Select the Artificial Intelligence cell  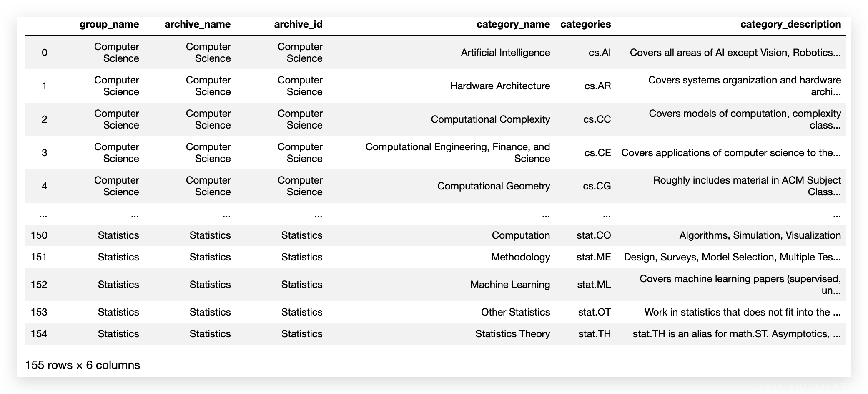(x=505, y=53)
